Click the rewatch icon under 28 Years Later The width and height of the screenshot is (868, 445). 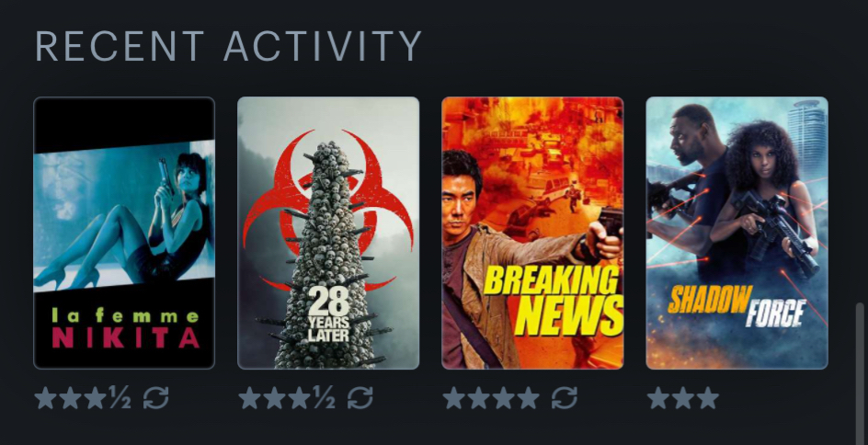(360, 398)
